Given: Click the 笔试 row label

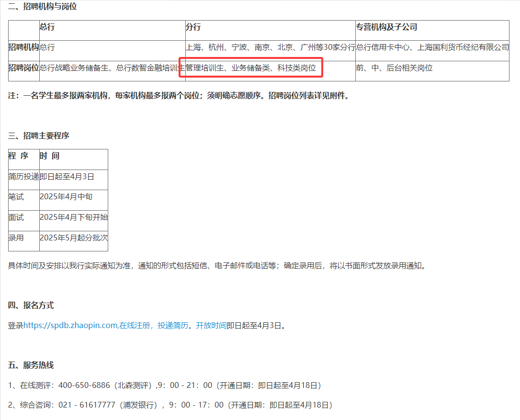Looking at the screenshot, I should [16, 197].
